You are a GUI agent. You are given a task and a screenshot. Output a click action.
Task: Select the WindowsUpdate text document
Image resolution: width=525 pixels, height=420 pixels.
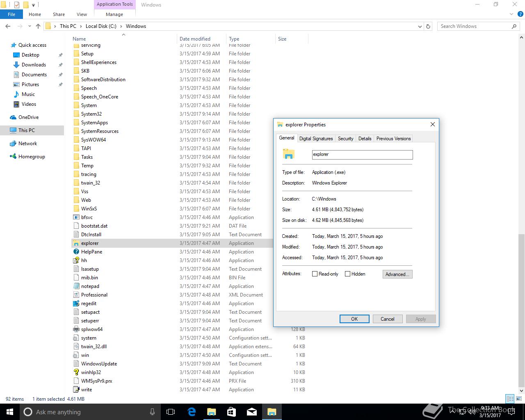pos(99,364)
